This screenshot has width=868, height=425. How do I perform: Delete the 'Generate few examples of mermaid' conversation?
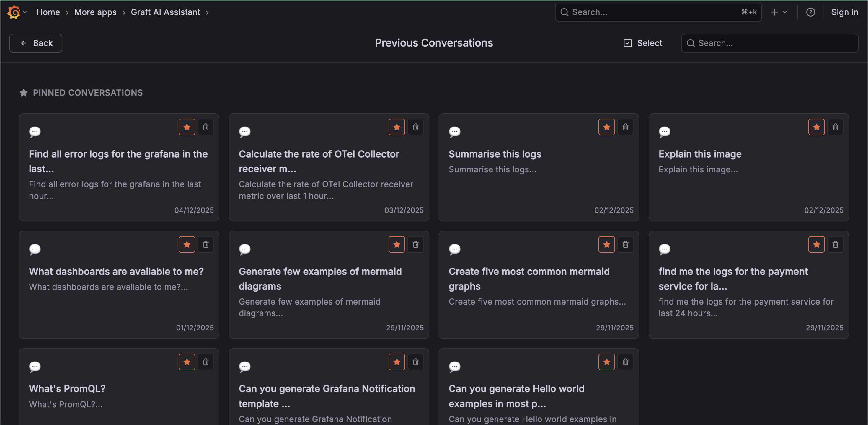pyautogui.click(x=415, y=244)
